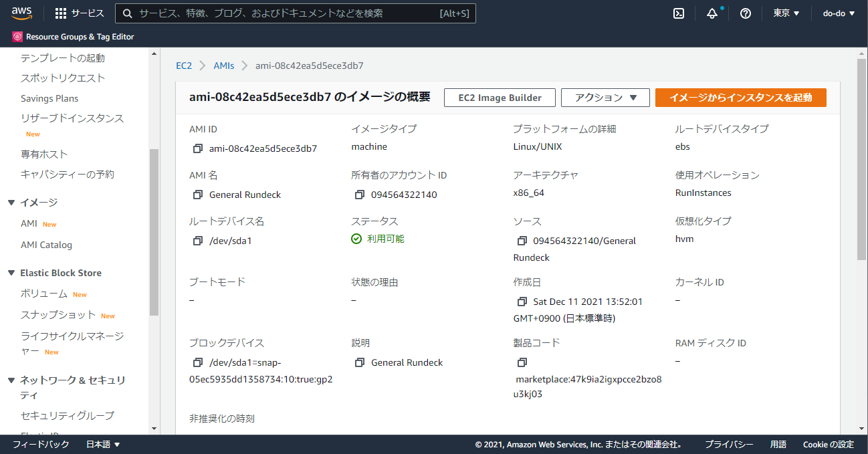Open ボリューム in sidebar
This screenshot has width=868, height=454.
point(44,294)
